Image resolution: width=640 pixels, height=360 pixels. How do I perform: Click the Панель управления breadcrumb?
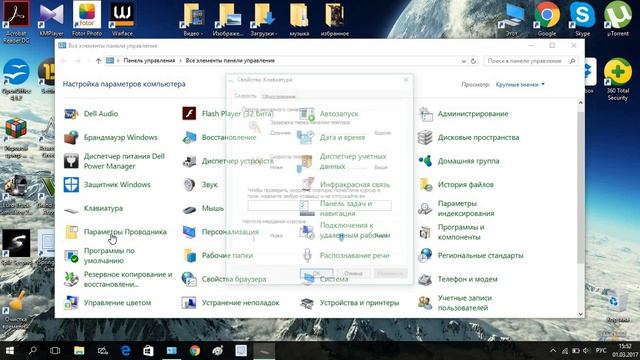149,60
